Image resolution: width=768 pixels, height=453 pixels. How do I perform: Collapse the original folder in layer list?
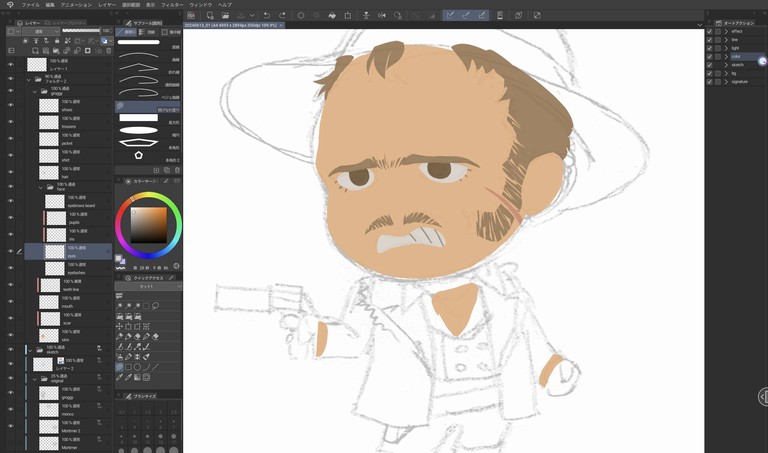pyautogui.click(x=35, y=379)
